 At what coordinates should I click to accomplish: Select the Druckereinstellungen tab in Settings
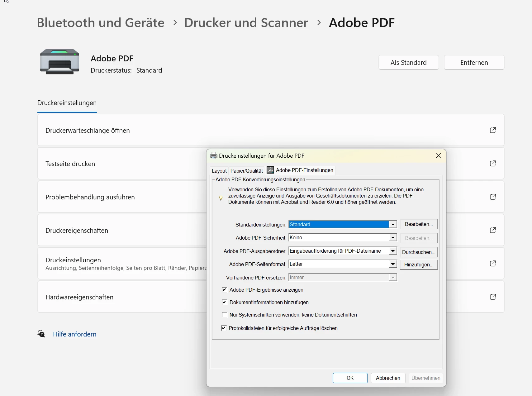tap(67, 103)
